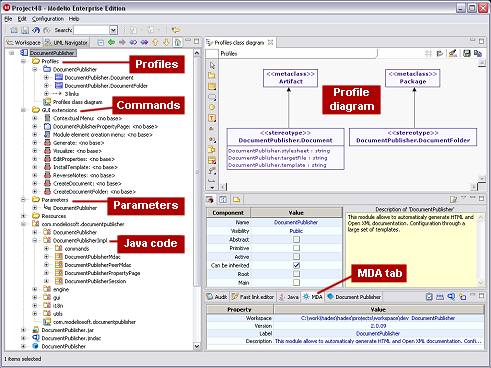Collapse the Profiles folder in tree
Viewport: 491px width, 368px height.
[23, 61]
